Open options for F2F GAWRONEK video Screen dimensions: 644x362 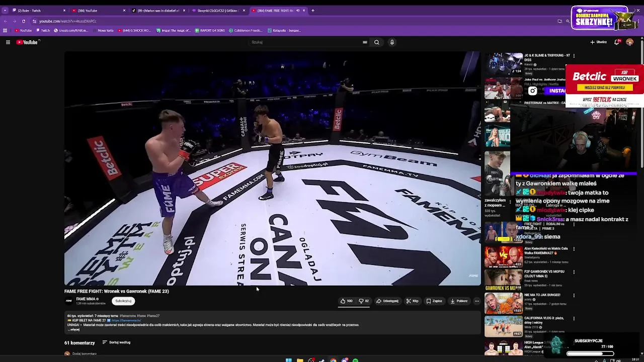pyautogui.click(x=574, y=272)
